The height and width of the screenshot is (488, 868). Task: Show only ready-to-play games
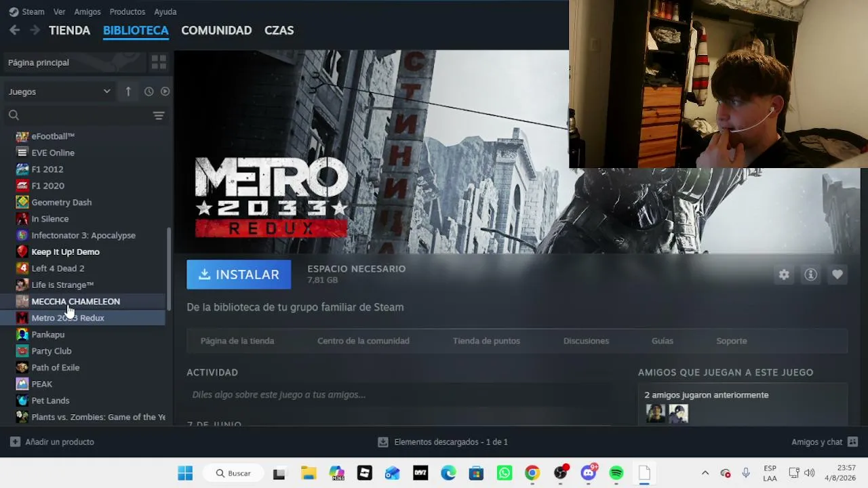point(165,91)
